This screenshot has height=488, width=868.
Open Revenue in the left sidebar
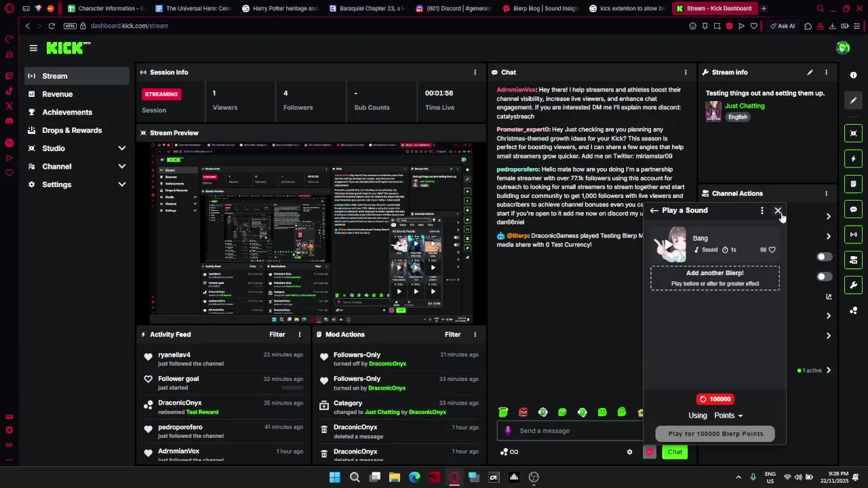point(77,94)
